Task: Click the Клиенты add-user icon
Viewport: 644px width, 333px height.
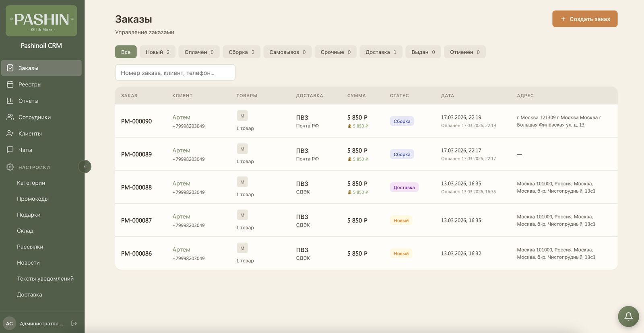Action: coord(10,134)
